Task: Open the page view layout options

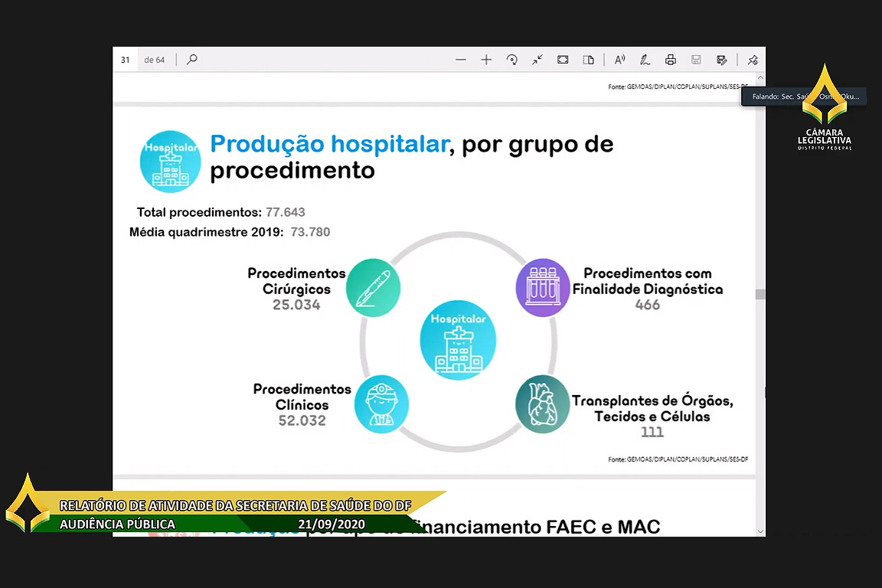Action: 588,60
